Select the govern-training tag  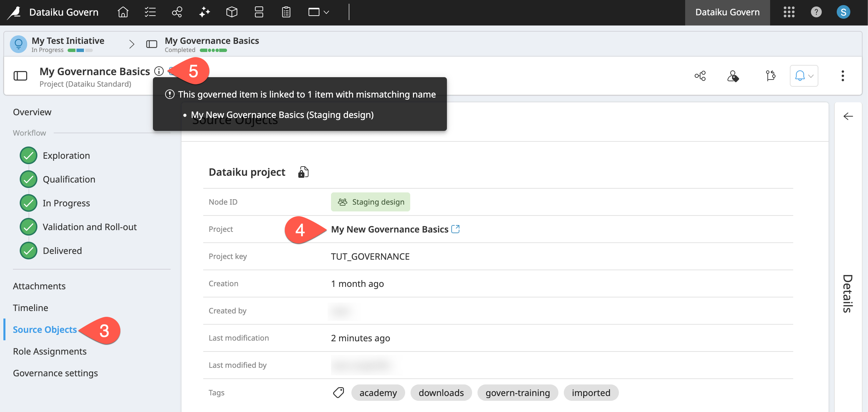pos(517,393)
